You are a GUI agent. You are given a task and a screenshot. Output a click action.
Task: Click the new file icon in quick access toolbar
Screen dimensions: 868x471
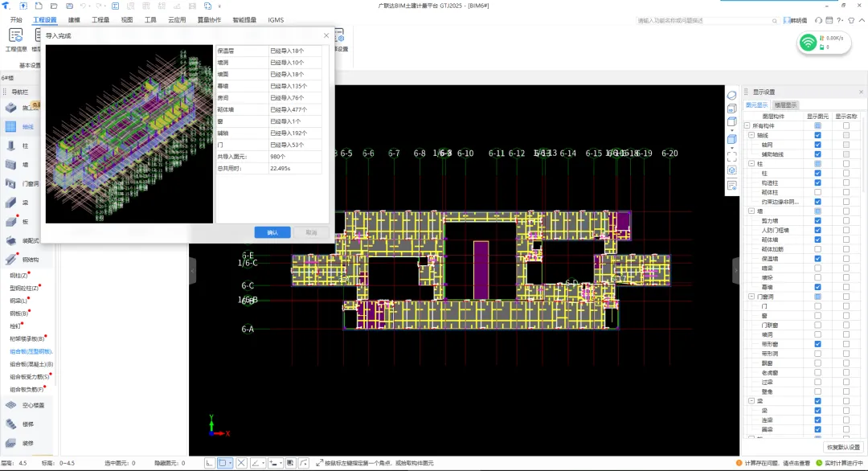[39, 6]
